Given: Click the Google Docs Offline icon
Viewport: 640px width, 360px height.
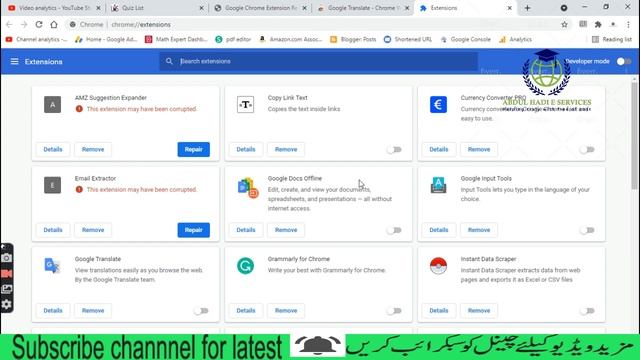Looking at the screenshot, I should tap(247, 187).
